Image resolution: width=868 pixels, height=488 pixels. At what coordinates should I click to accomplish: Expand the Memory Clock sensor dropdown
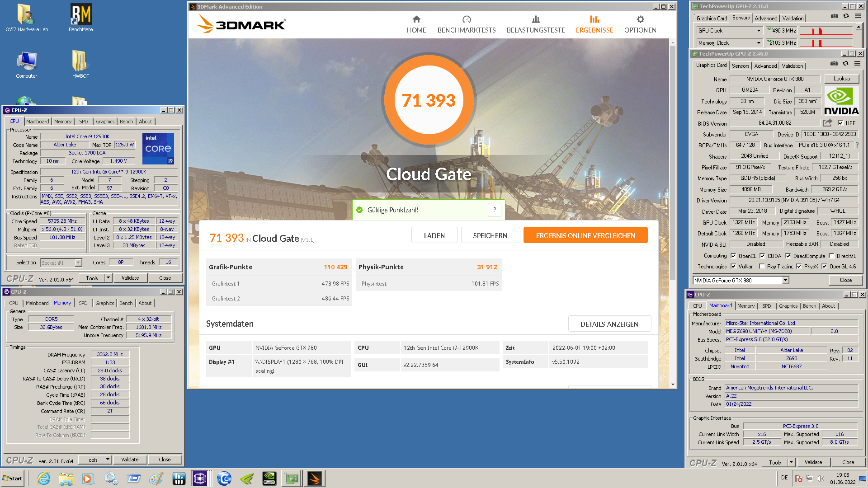(x=759, y=43)
